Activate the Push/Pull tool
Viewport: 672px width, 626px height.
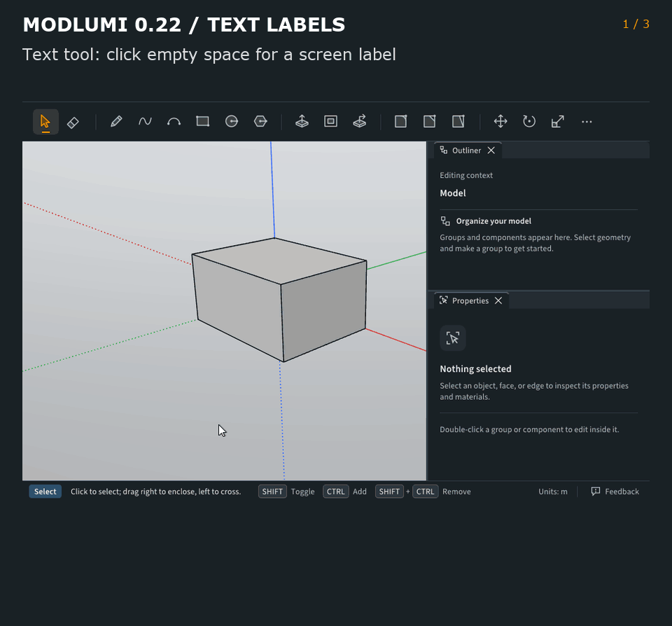click(x=302, y=122)
